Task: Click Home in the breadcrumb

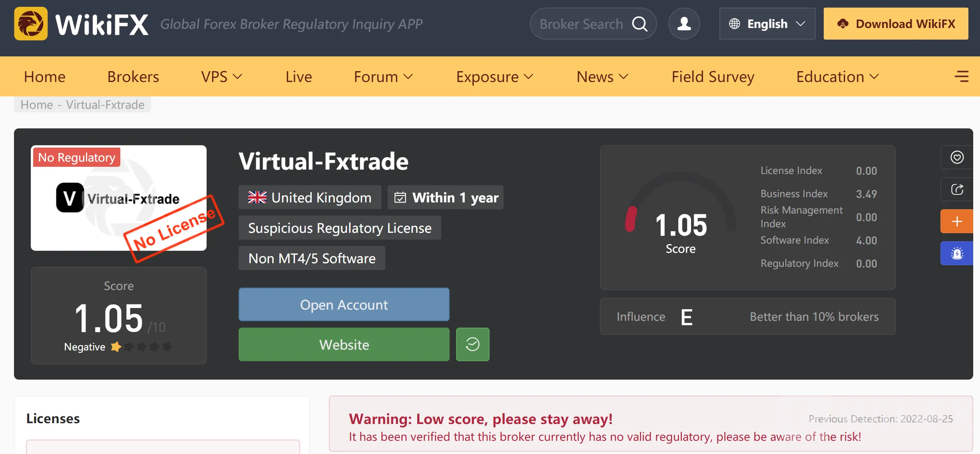Action: pyautogui.click(x=37, y=104)
